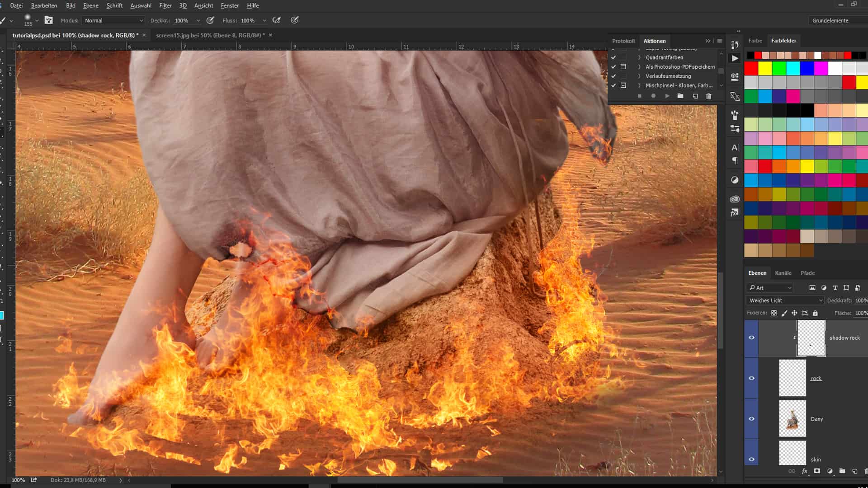Open the Pfade tab

pos(807,273)
